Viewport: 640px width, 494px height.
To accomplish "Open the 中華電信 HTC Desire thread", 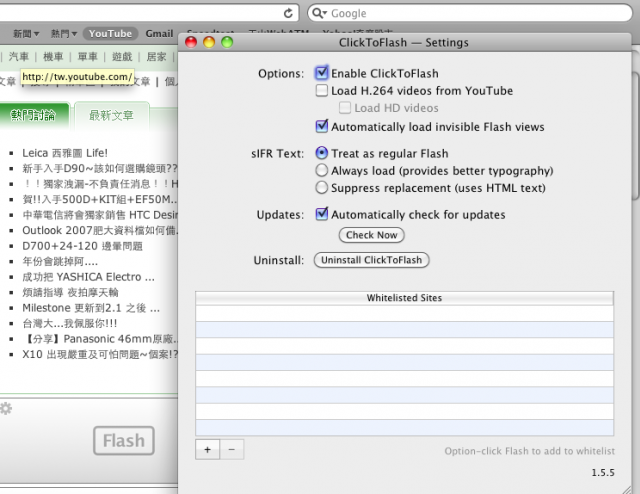I will [100, 215].
